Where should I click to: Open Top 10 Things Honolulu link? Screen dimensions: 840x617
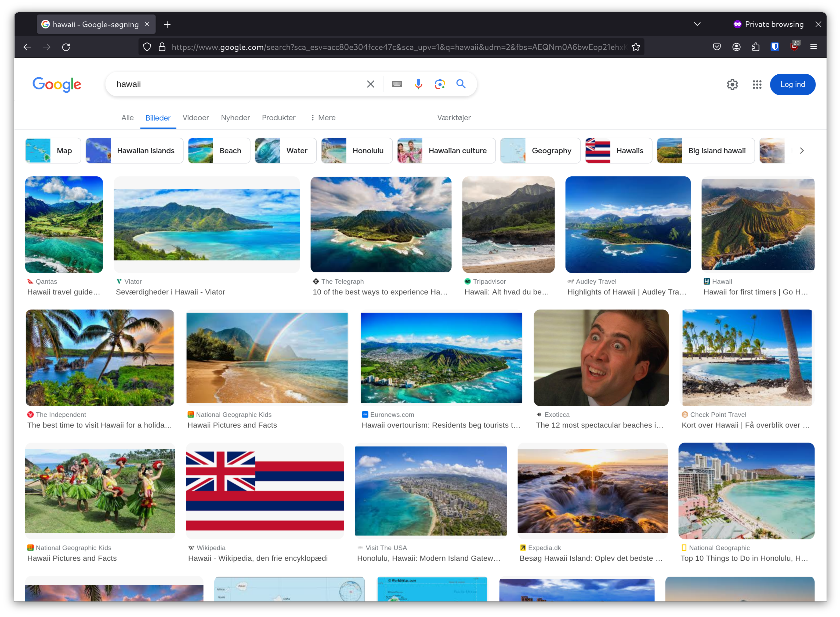(744, 558)
